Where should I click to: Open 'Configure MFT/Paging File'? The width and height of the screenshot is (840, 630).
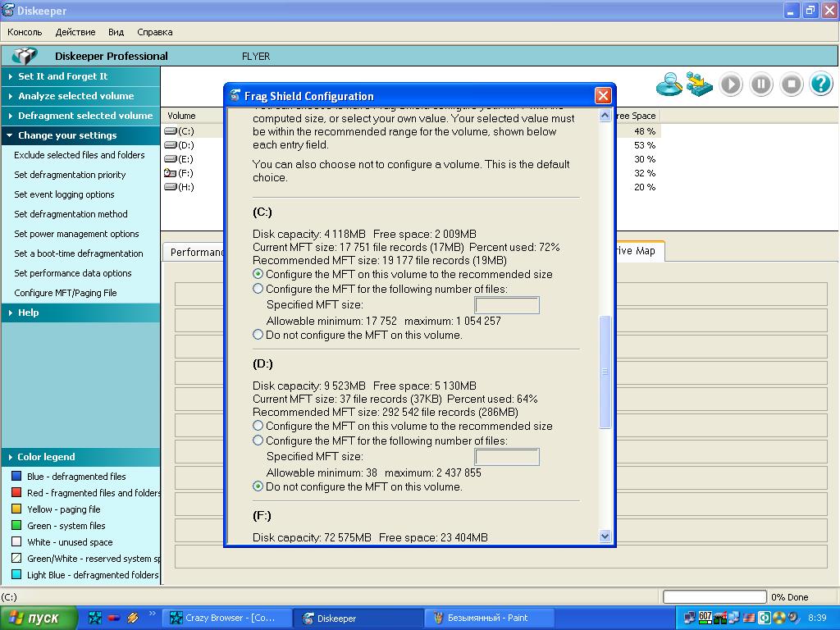coord(66,293)
